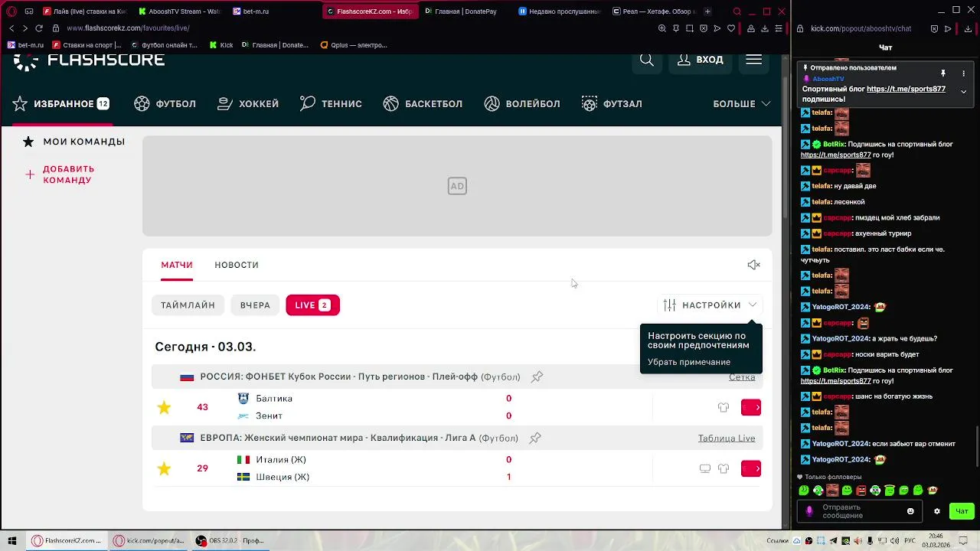Open the Сетка bracket link
The image size is (980, 551).
[x=742, y=377]
